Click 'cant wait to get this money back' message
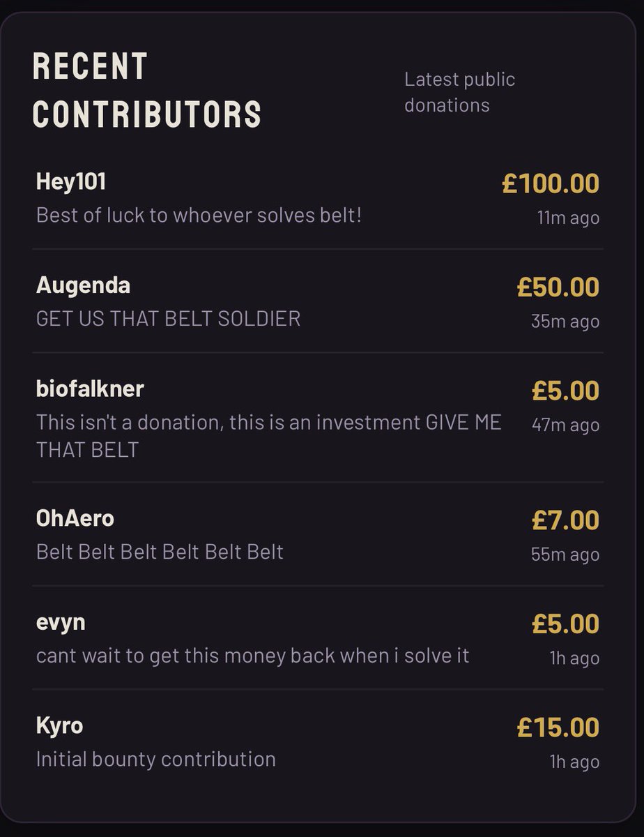This screenshot has width=644, height=837. (252, 656)
